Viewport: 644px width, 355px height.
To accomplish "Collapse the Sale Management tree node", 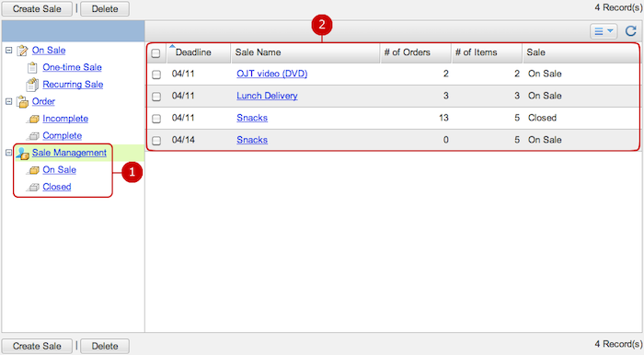I will click(8, 153).
